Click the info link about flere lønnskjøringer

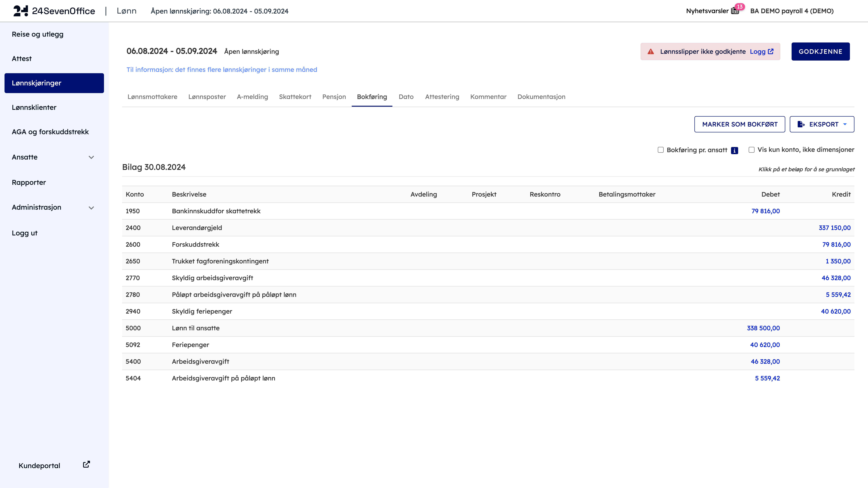point(222,70)
